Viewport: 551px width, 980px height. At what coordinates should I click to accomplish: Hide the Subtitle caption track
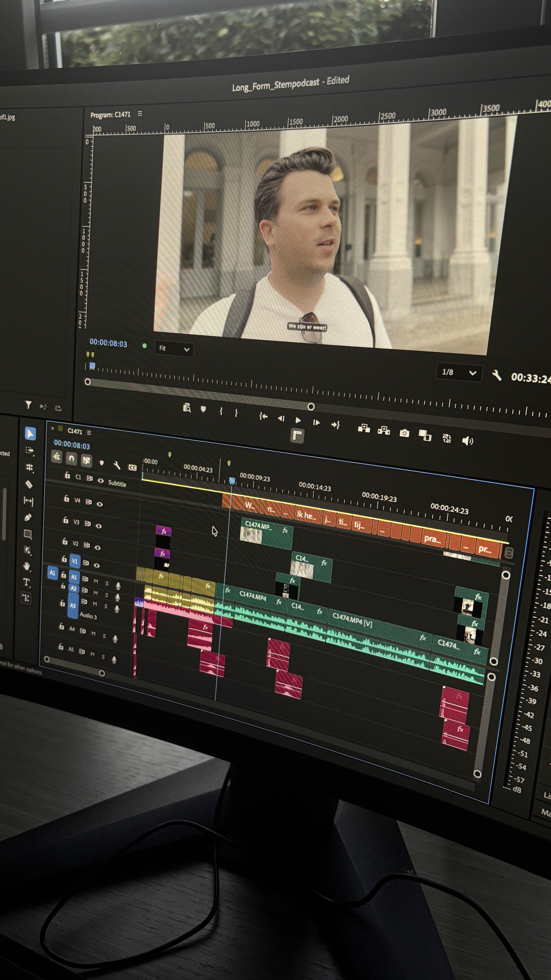101,481
